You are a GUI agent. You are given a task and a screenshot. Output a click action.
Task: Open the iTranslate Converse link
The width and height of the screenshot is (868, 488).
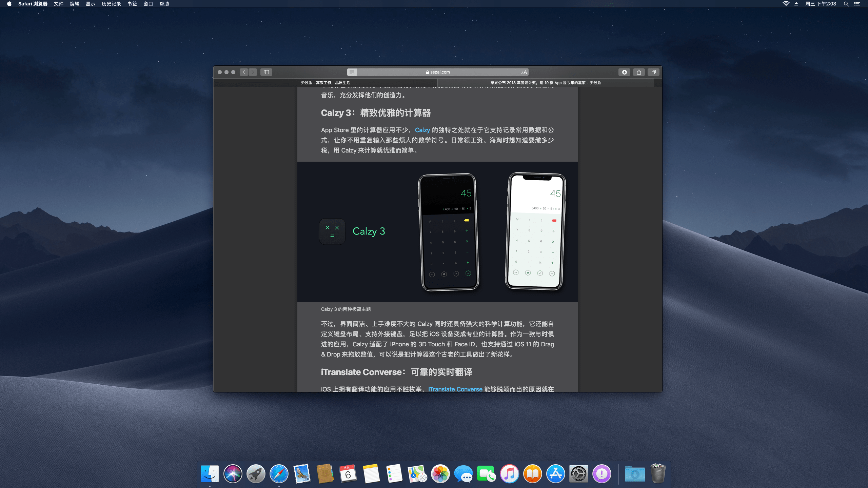[x=455, y=389]
